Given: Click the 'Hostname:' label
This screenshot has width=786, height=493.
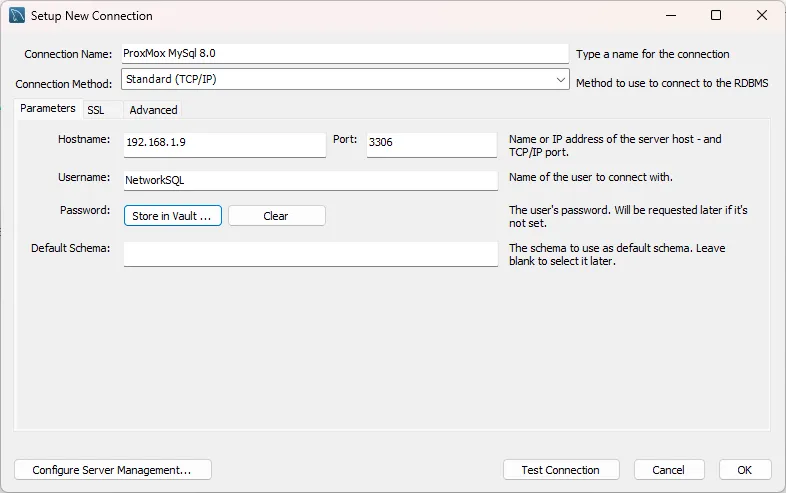Looking at the screenshot, I should pos(84,139).
